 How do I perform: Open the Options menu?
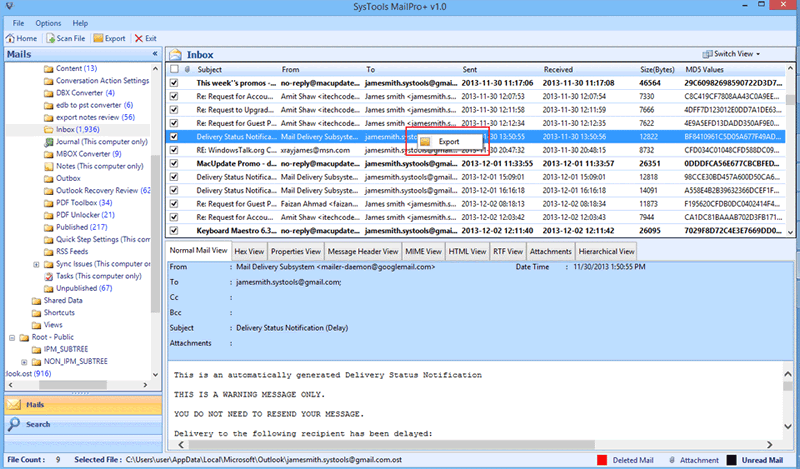(48, 23)
